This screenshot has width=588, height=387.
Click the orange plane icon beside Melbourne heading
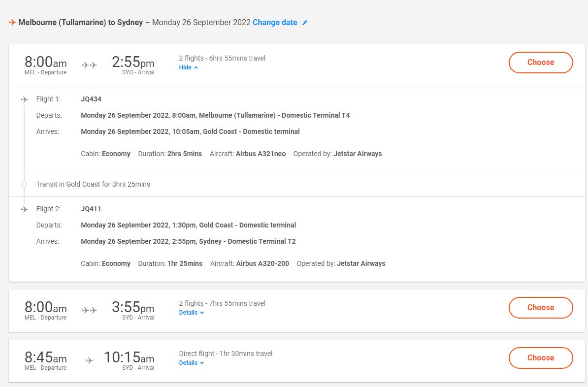coord(12,23)
